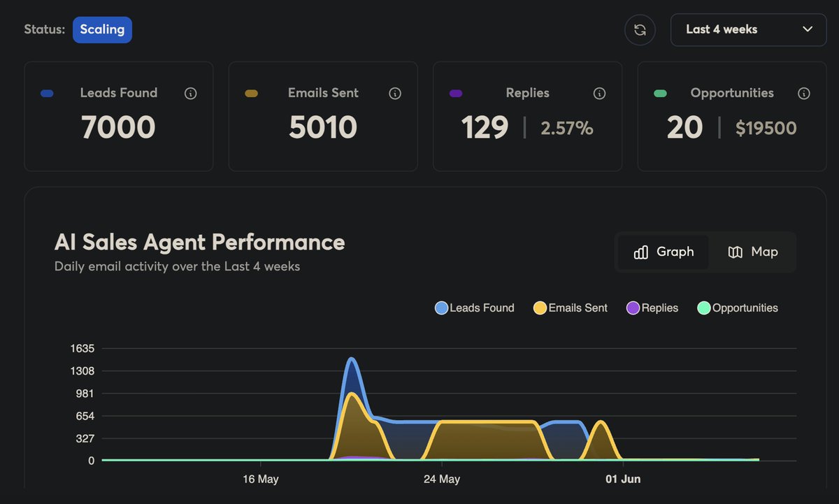
Task: Click the blue pill swatch on Leads Found card
Action: pyautogui.click(x=48, y=94)
